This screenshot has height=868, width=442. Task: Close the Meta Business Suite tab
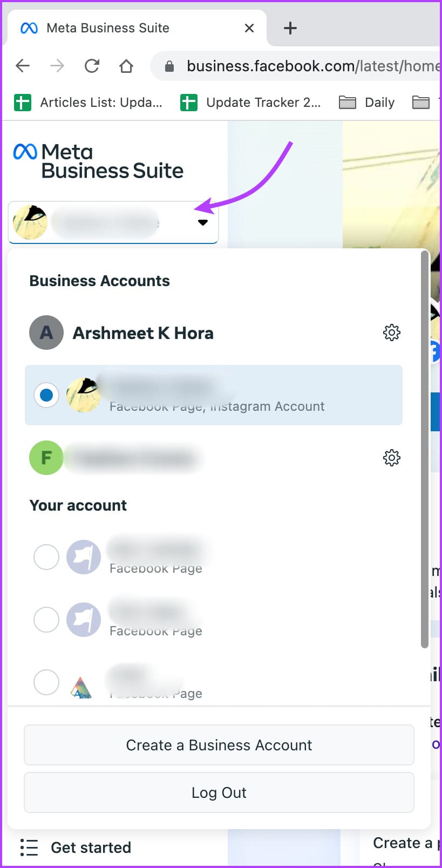click(x=249, y=28)
